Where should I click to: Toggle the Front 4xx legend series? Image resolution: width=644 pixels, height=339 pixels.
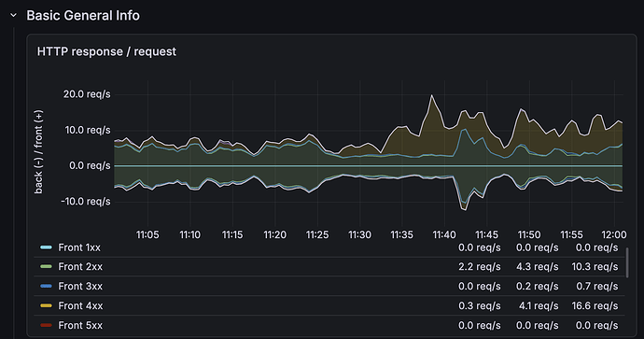pos(80,305)
